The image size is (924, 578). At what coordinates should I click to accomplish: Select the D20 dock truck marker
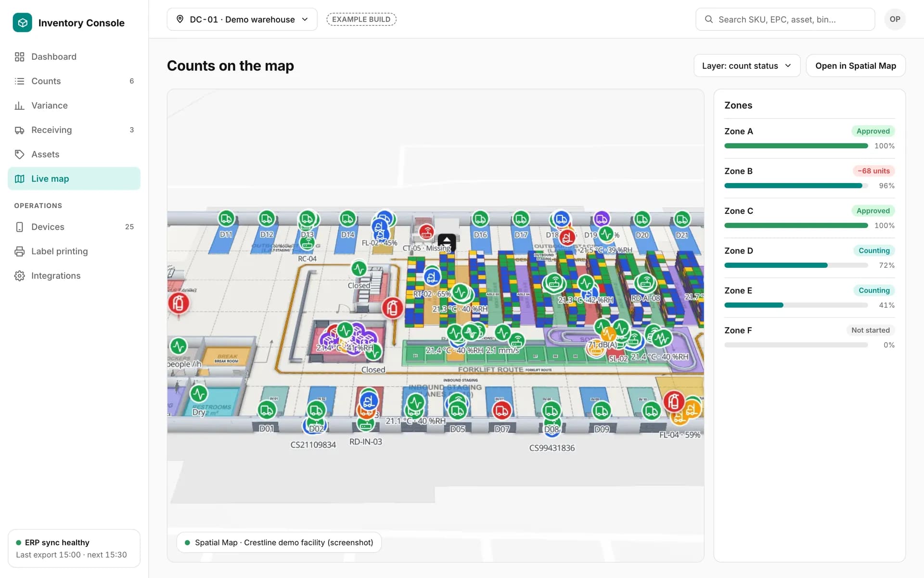click(642, 219)
